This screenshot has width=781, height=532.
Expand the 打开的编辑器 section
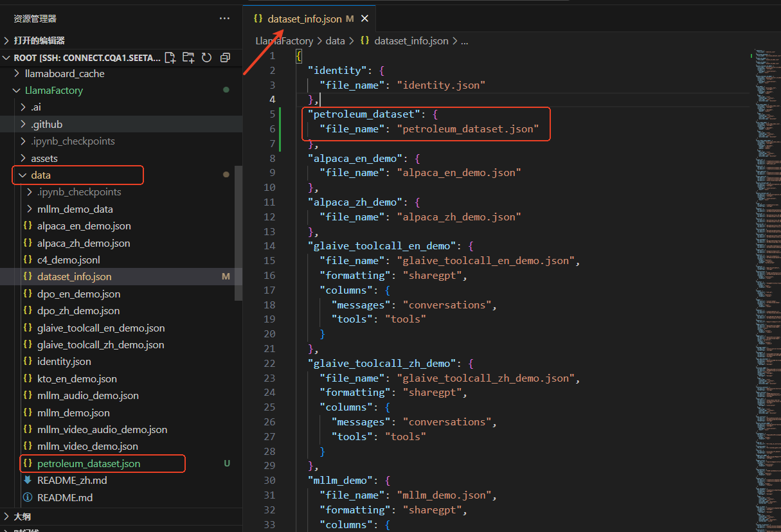coord(121,40)
